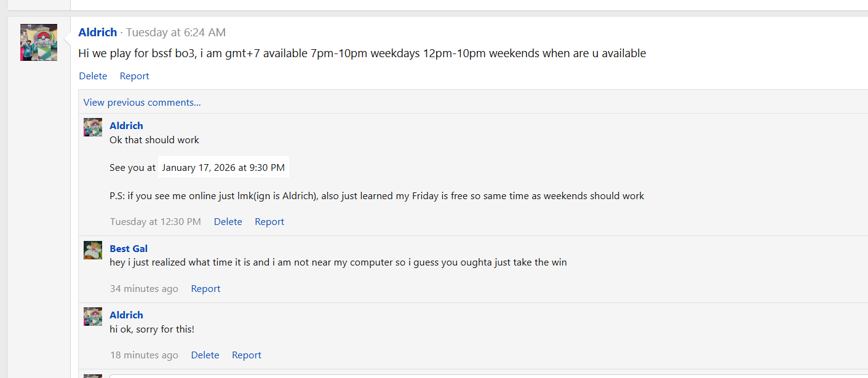This screenshot has width=868, height=378.
Task: Expand 'View previous comments...'
Action: pyautogui.click(x=142, y=103)
